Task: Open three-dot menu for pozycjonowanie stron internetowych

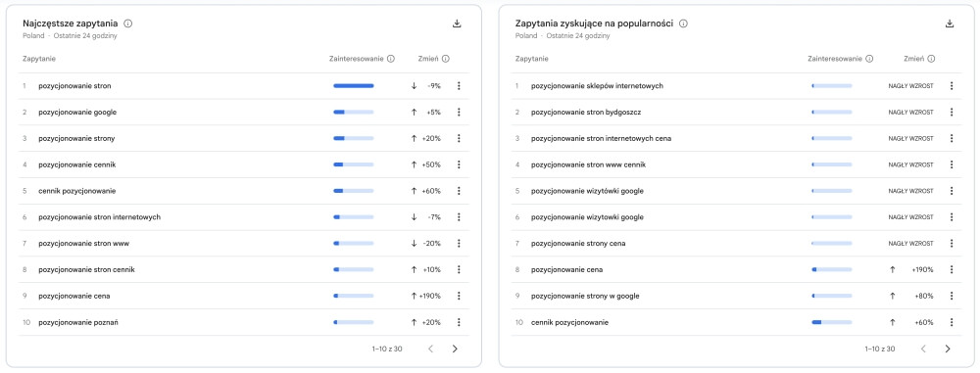Action: [x=459, y=217]
